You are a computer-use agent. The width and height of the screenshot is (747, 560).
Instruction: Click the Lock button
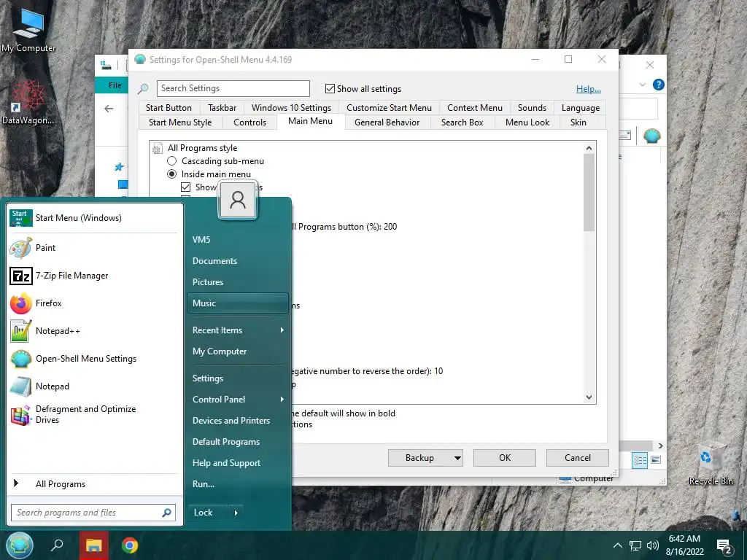click(208, 513)
